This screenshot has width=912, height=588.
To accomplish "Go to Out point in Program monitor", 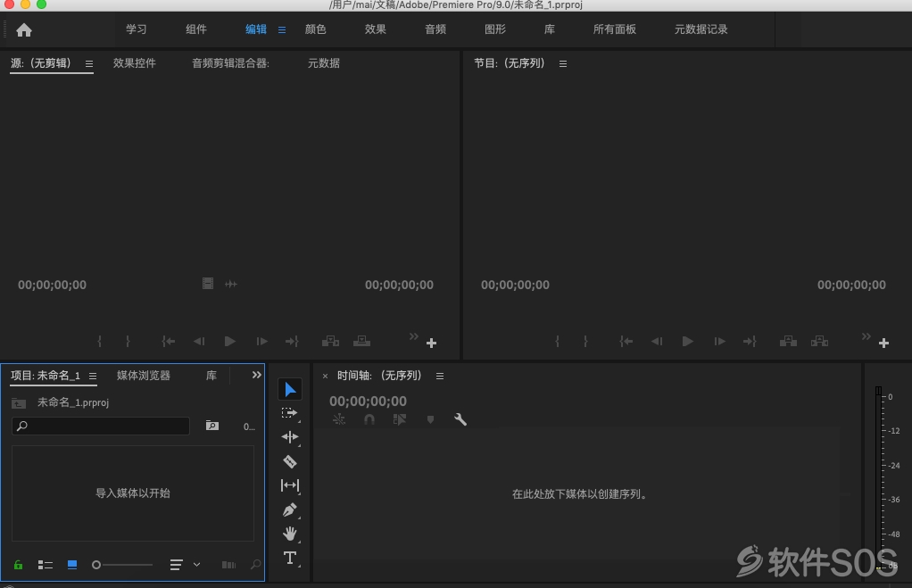I will tap(750, 342).
